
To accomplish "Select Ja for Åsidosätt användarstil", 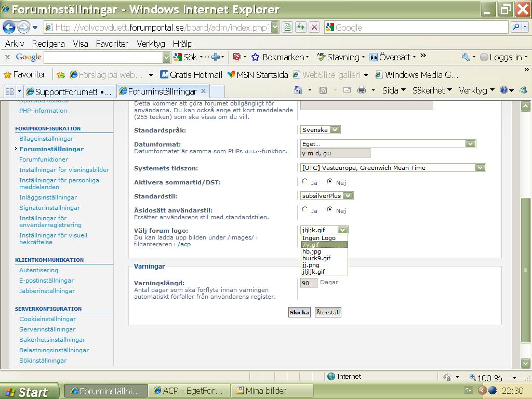I will click(304, 210).
